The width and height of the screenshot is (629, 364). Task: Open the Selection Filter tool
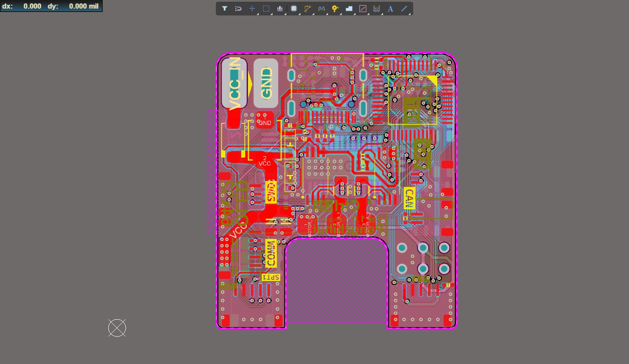(x=224, y=9)
